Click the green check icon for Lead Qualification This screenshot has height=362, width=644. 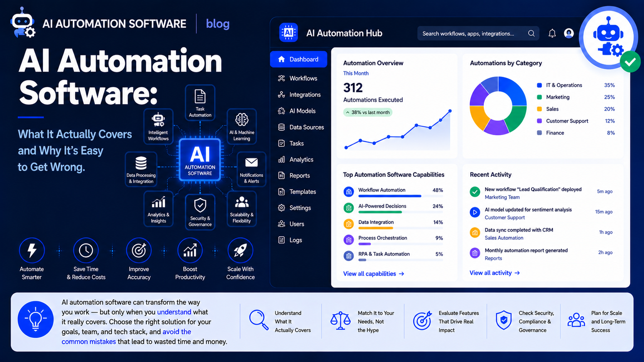(x=475, y=192)
